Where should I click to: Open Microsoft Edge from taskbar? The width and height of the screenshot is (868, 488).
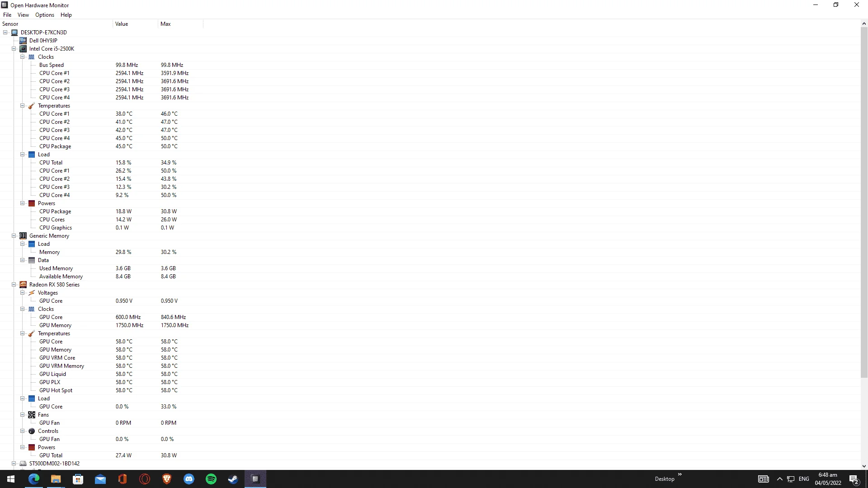[x=34, y=479]
